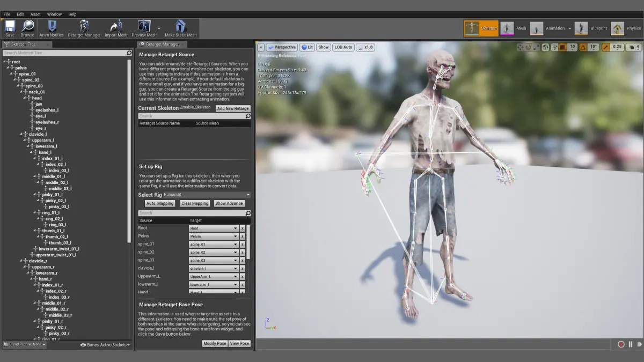Click the Add New Retarget button

[x=233, y=108]
